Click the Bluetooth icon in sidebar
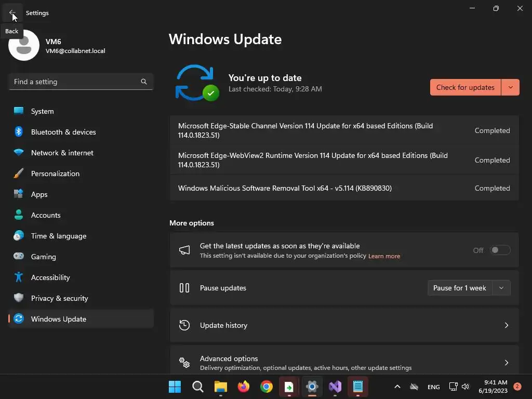 point(19,131)
